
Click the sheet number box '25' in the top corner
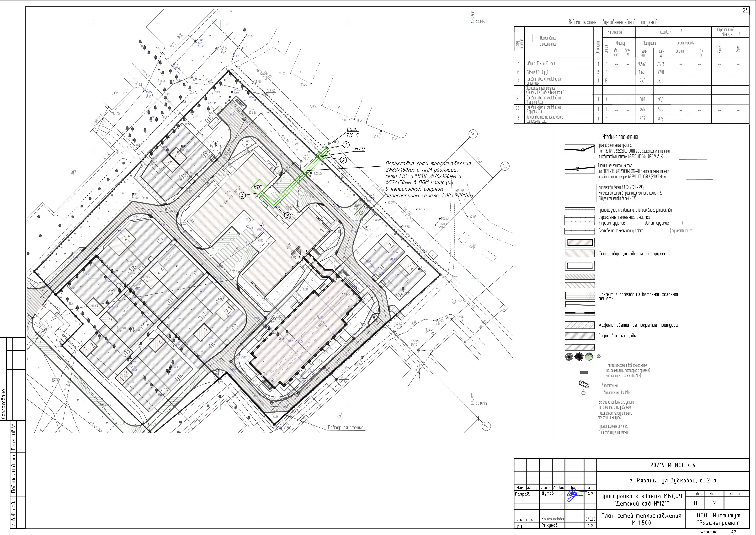745,11
